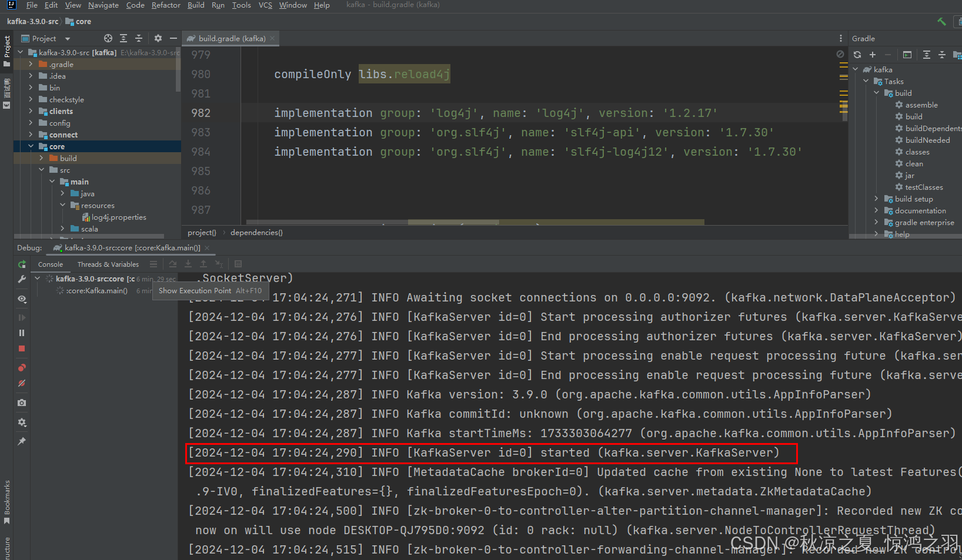Open View Breakpoints dialog
This screenshot has height=560, width=962.
[22, 368]
